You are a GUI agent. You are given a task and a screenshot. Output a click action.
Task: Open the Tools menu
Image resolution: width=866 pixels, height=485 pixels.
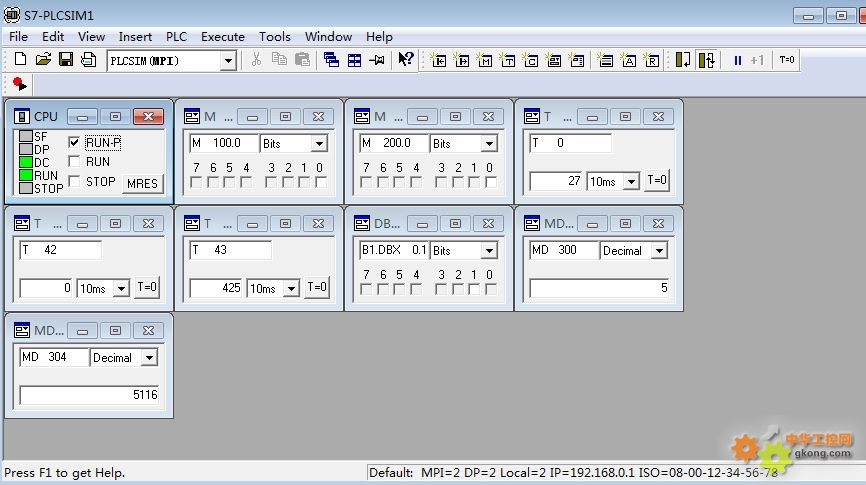pos(274,36)
